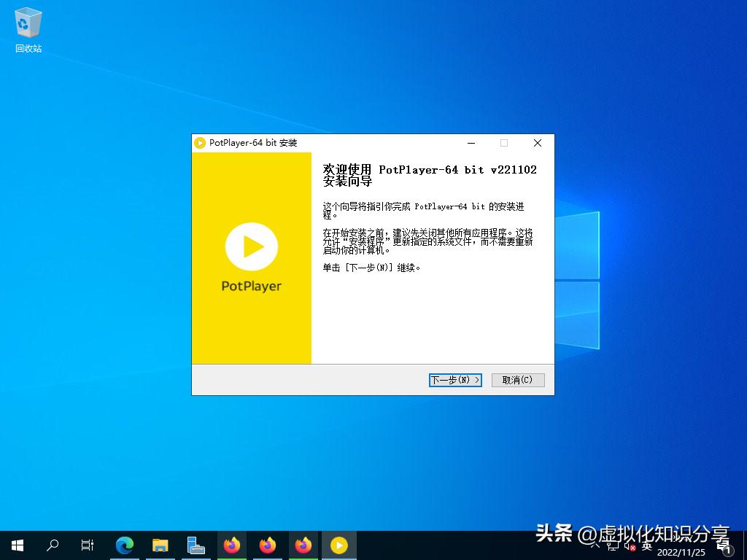
Task: Open the clock and calendar flyout
Action: click(x=682, y=551)
